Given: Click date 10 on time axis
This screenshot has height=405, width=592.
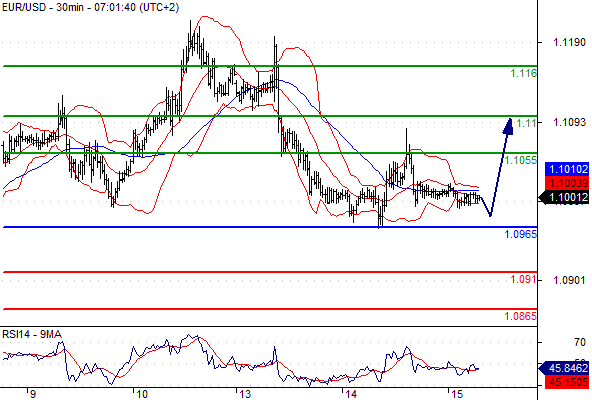Looking at the screenshot, I should pos(141,394).
